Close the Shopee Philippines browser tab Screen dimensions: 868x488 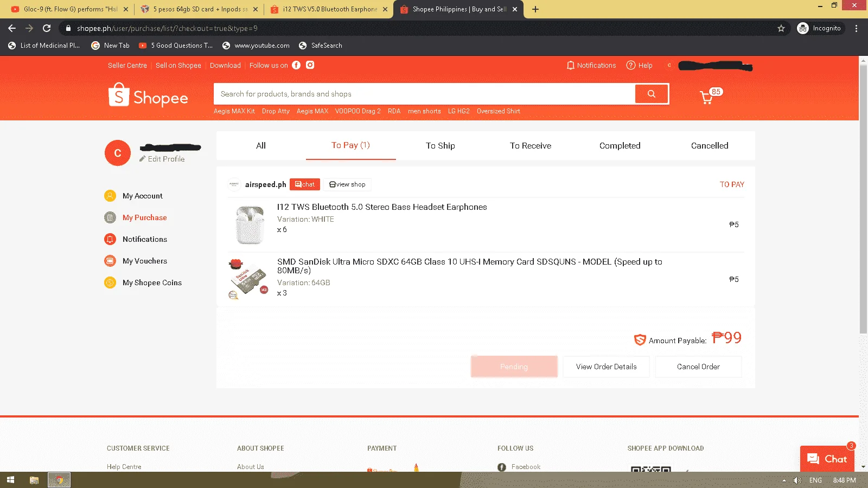point(515,9)
